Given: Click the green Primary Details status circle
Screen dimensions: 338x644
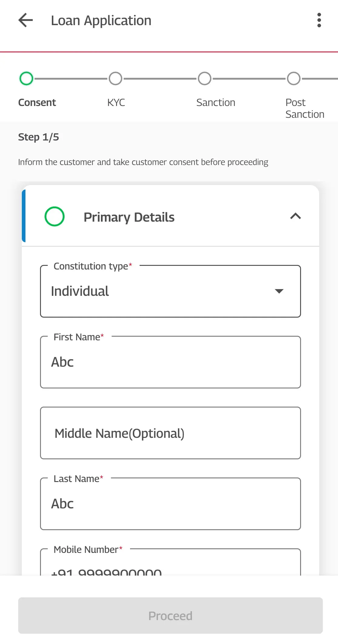Looking at the screenshot, I should [55, 216].
